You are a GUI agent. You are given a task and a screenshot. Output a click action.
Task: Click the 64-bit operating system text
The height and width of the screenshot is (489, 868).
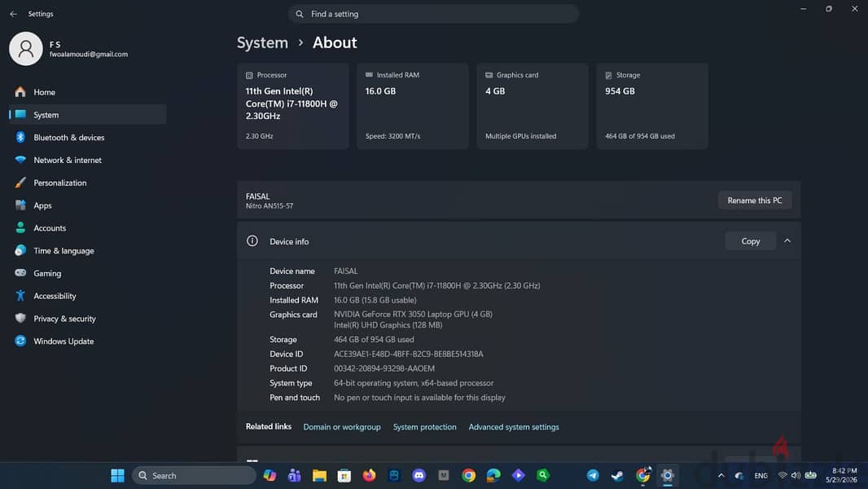click(x=414, y=383)
